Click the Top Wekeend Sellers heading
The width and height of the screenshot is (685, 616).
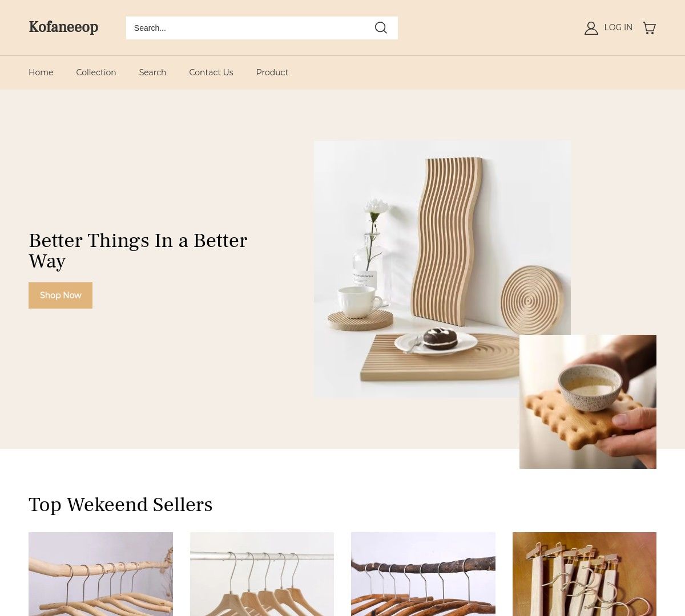(x=120, y=505)
